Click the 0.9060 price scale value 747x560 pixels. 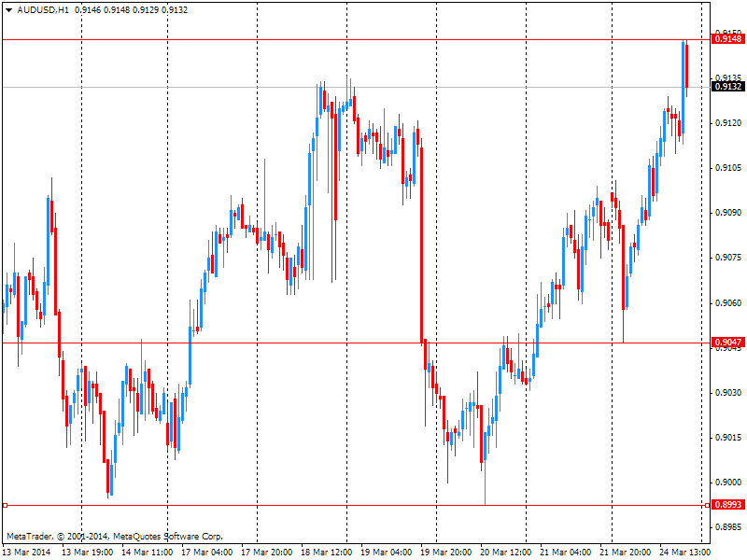[x=729, y=302]
